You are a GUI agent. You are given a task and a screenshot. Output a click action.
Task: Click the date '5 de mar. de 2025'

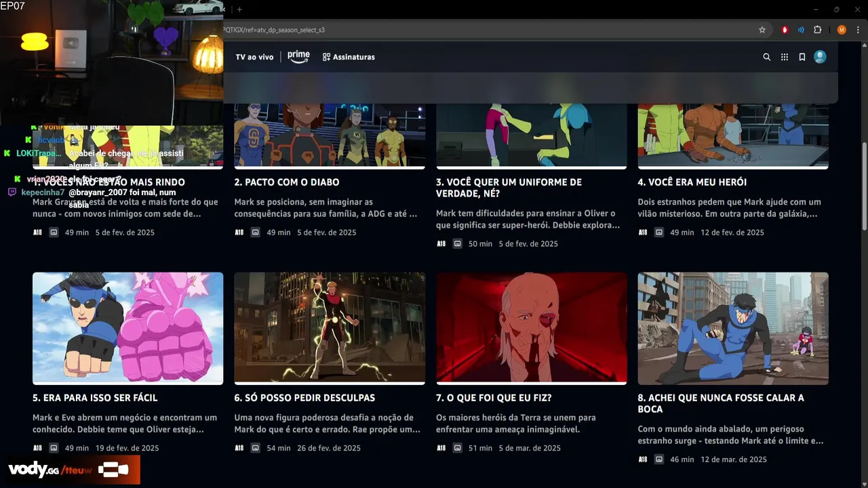530,448
